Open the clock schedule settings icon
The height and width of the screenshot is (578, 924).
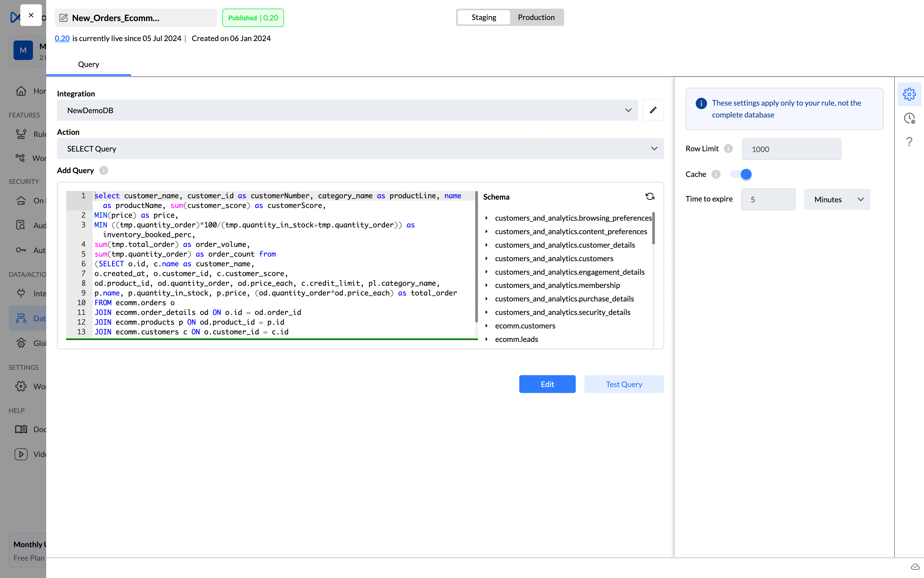point(909,118)
